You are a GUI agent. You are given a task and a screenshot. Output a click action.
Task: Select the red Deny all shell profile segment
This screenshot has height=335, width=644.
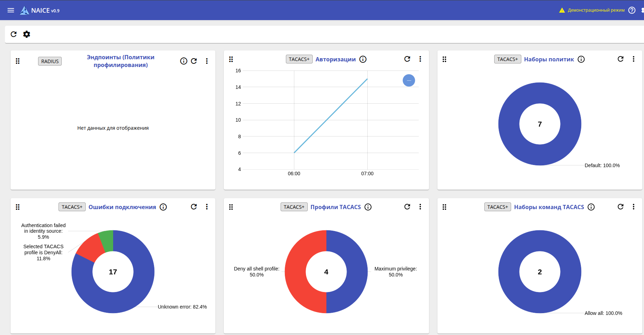[295, 272]
